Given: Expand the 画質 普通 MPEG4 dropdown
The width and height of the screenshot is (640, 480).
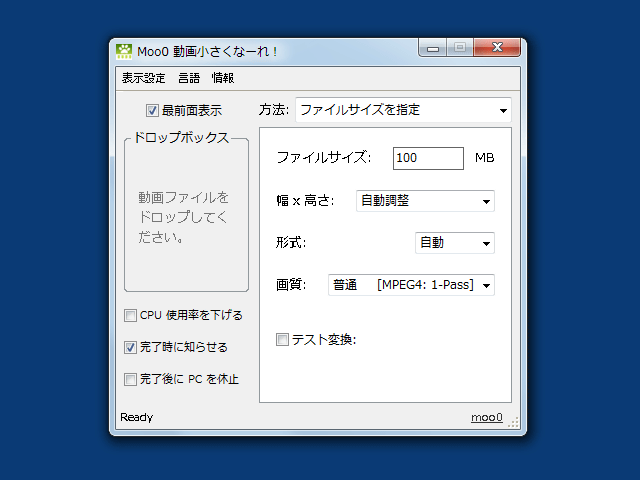Looking at the screenshot, I should (411, 285).
